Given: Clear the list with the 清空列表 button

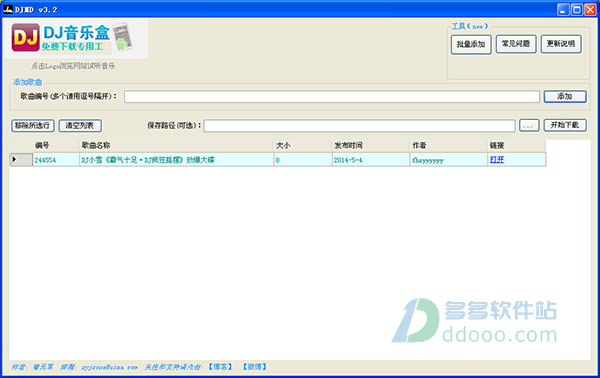Looking at the screenshot, I should [80, 125].
